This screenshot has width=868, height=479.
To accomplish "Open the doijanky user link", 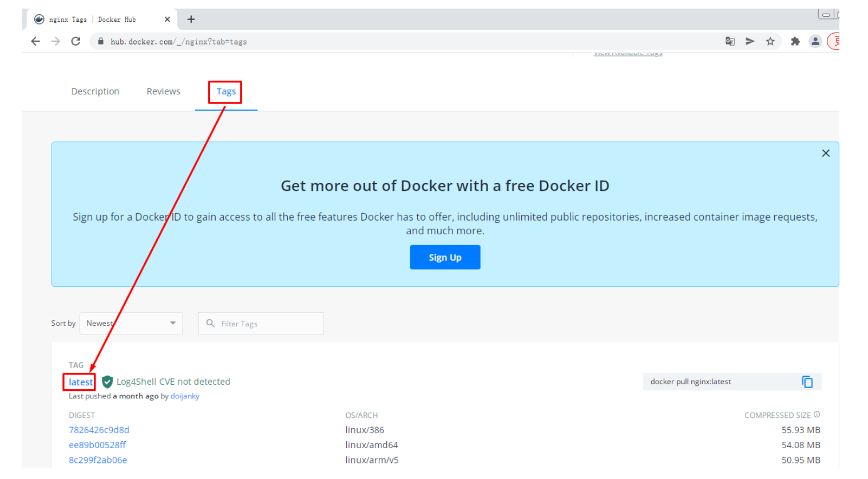I will tap(185, 396).
